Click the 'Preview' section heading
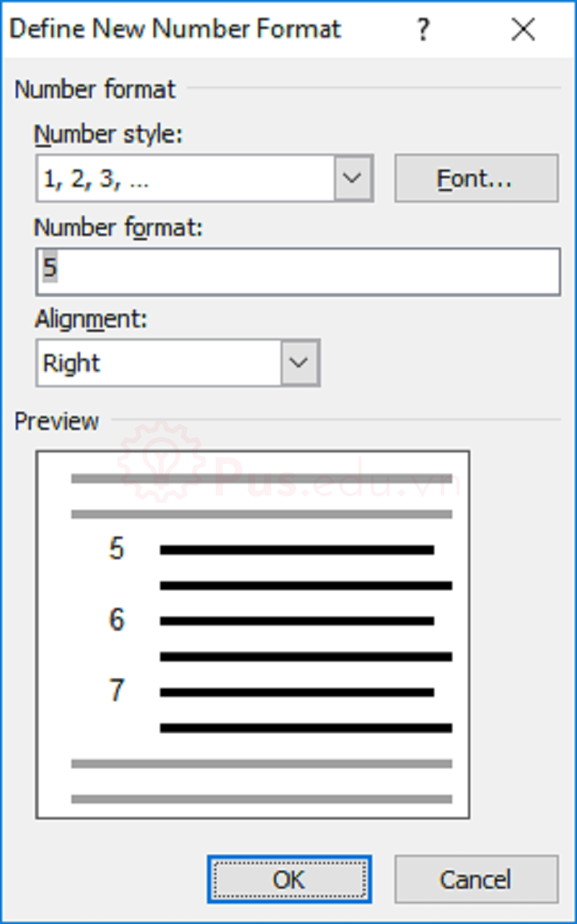The height and width of the screenshot is (924, 577). click(57, 421)
